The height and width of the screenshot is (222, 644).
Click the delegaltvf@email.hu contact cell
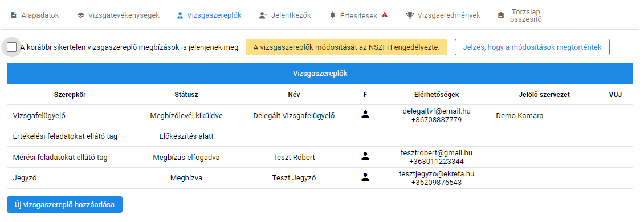coord(437,115)
